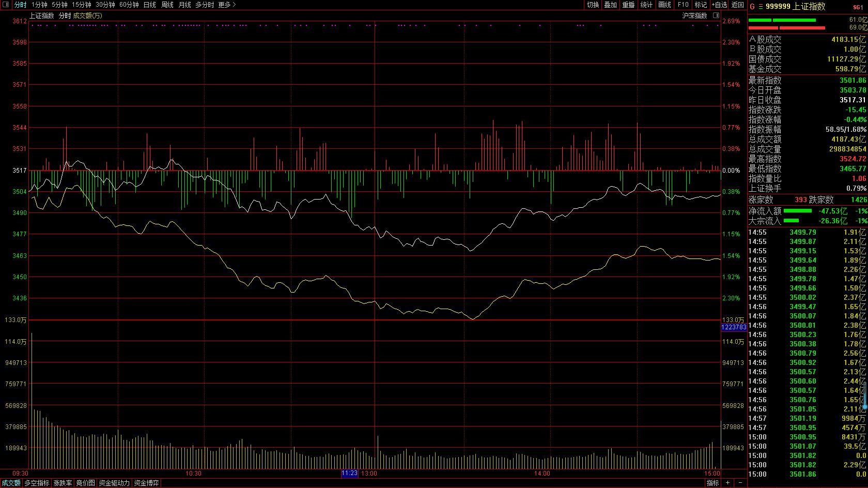
Task: Open the 指标 indicator selector
Action: click(x=713, y=483)
